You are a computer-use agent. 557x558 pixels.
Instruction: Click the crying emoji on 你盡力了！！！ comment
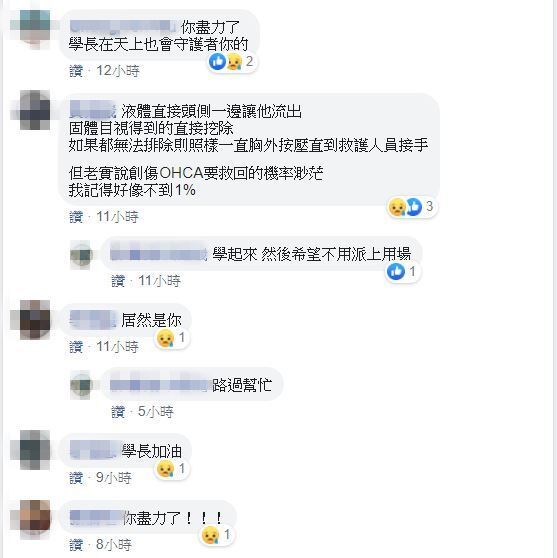(x=210, y=535)
